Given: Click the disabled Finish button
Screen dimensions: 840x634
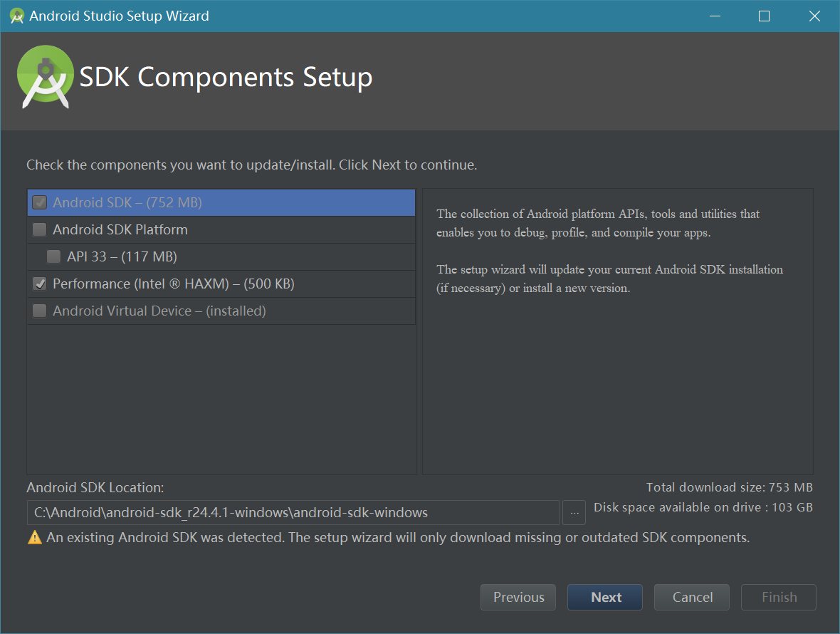Looking at the screenshot, I should click(x=779, y=598).
